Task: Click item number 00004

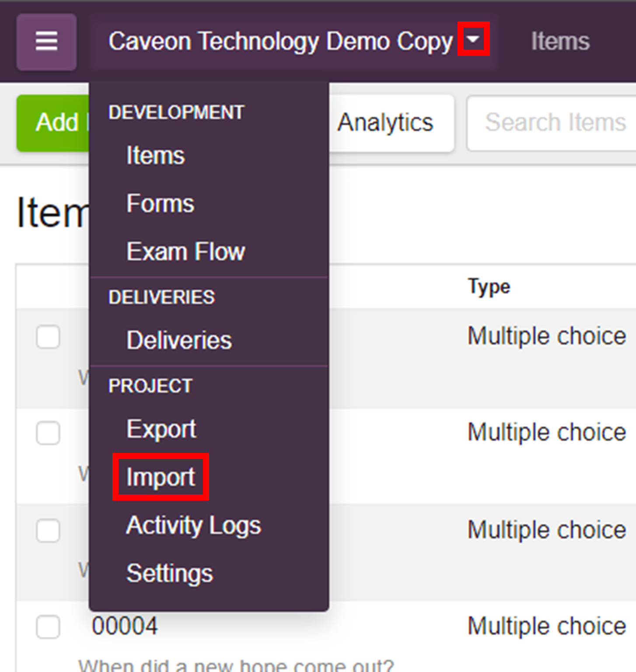Action: 125,626
